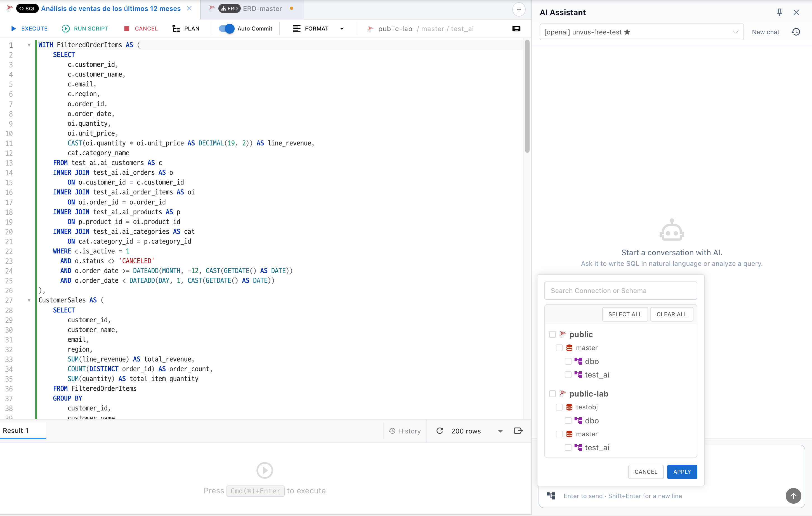Image resolution: width=812 pixels, height=516 pixels.
Task: Open the 200 rows limit dropdown
Action: (477, 431)
